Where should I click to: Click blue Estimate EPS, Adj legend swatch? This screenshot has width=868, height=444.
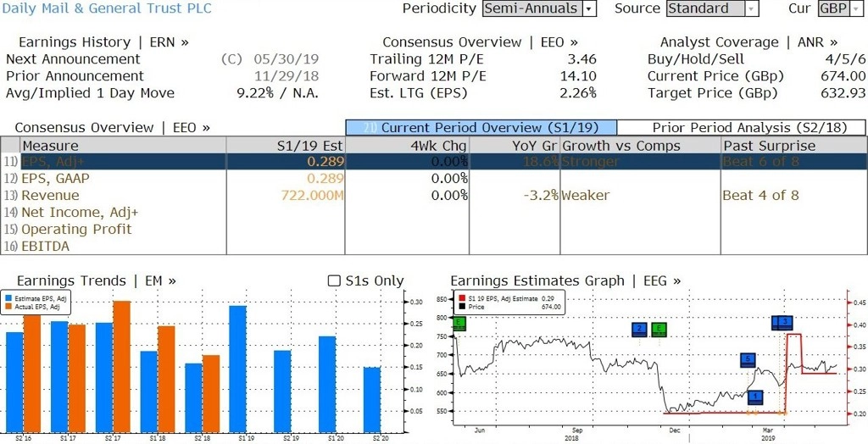point(8,298)
